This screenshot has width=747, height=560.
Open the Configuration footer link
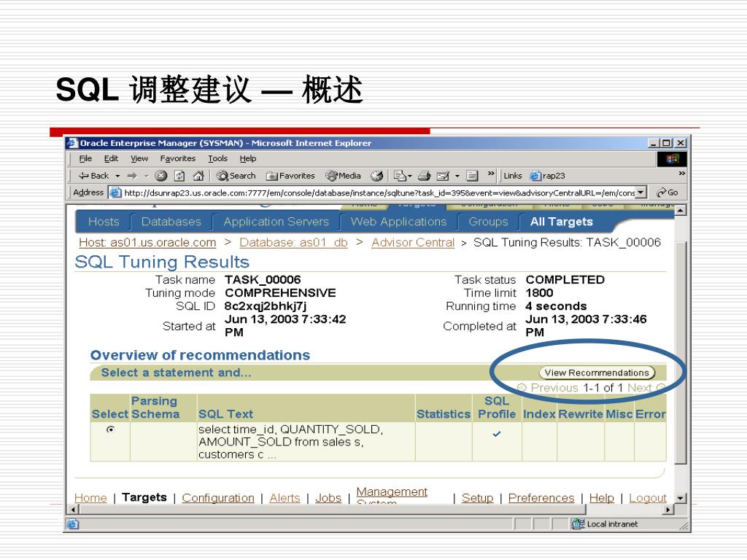[x=217, y=498]
